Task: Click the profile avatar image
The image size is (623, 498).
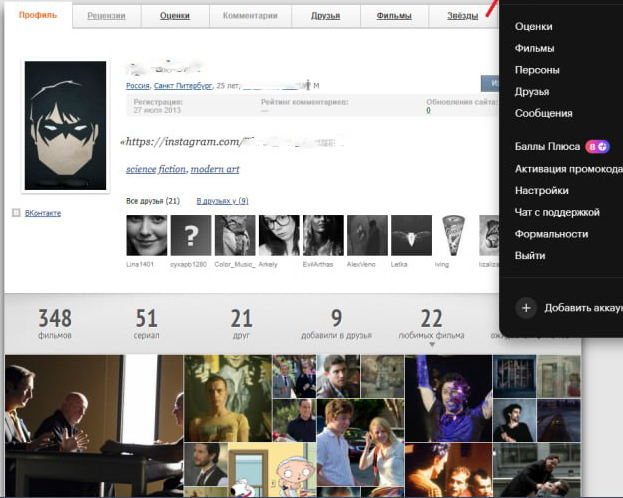Action: point(65,126)
